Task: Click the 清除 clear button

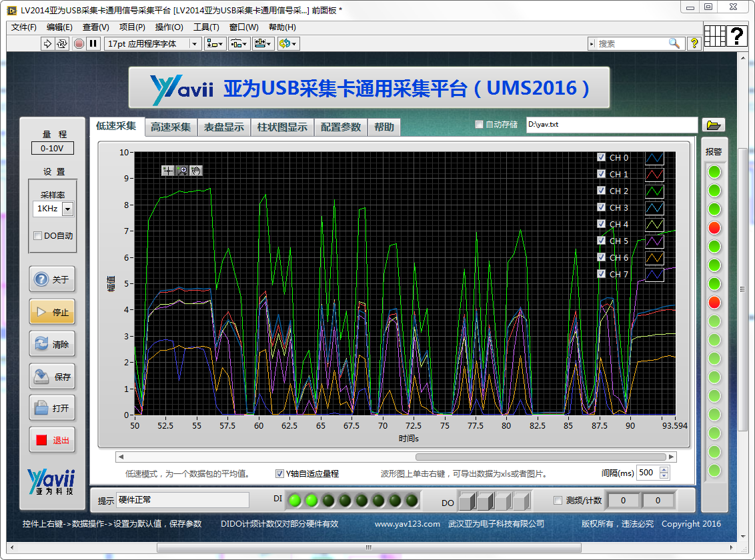Action: pyautogui.click(x=52, y=343)
